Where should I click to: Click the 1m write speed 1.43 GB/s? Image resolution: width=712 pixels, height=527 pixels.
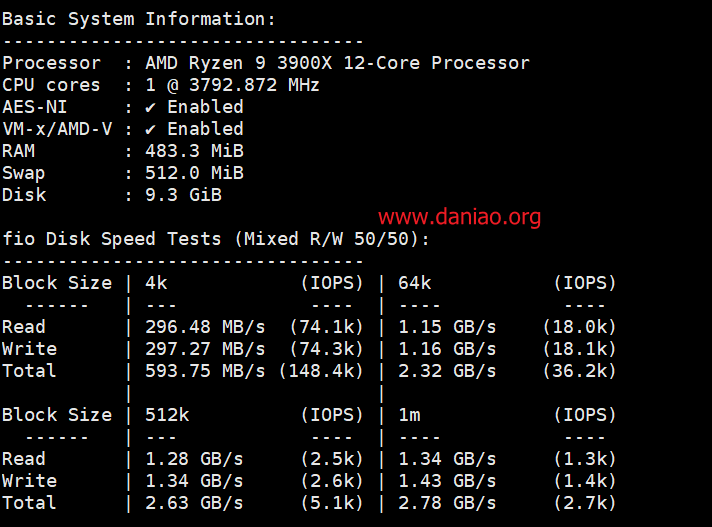(447, 481)
